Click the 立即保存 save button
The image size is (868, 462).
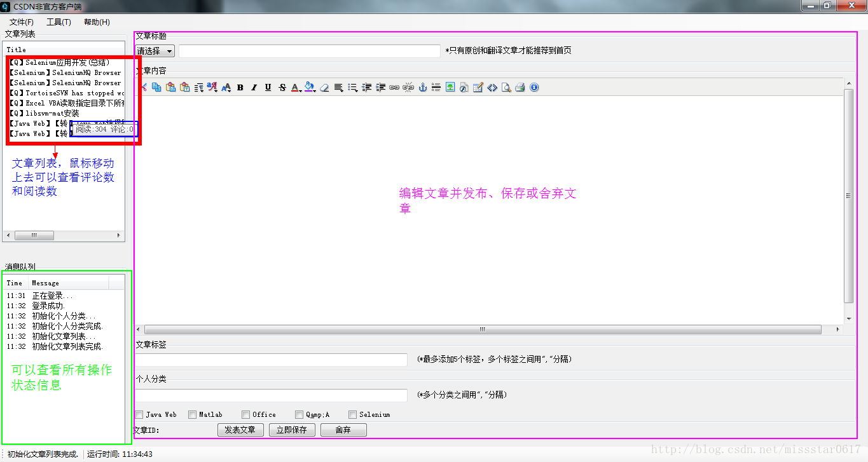point(293,430)
